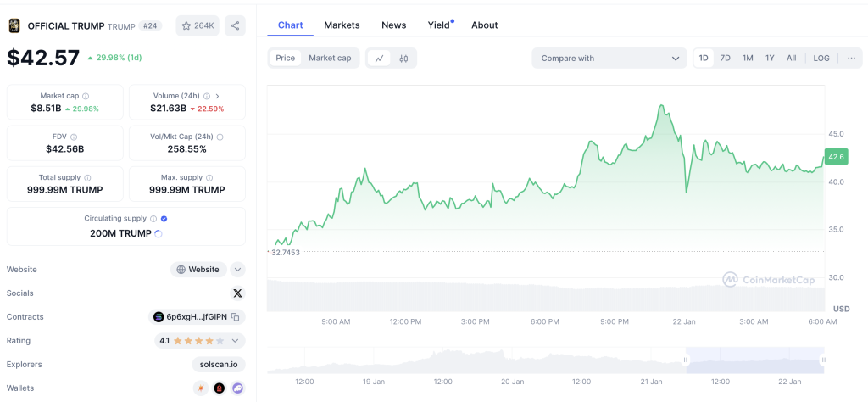Open the purple wallet icon
This screenshot has height=402, width=868.
pos(238,388)
